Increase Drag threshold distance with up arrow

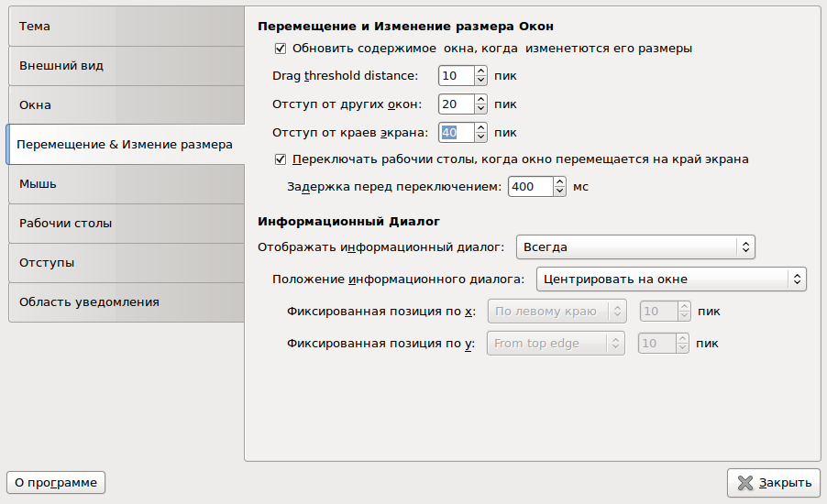click(x=480, y=71)
